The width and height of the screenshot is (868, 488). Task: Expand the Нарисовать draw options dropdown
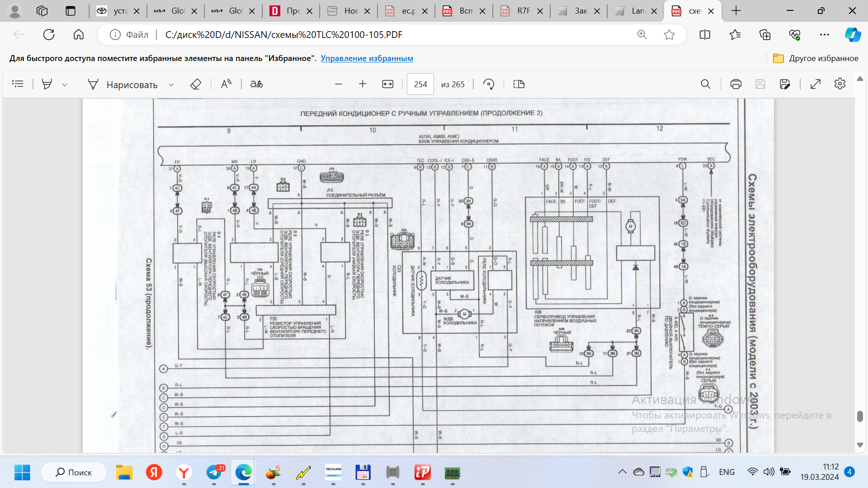(x=171, y=84)
